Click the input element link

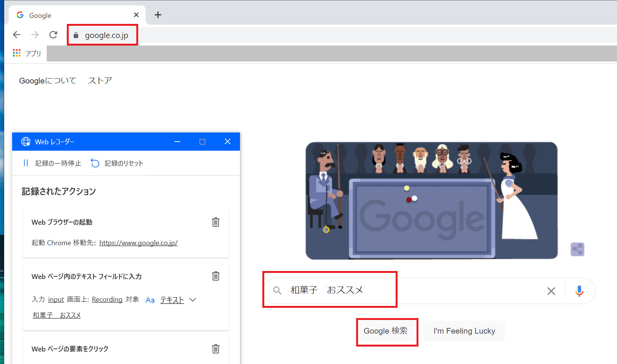pos(56,299)
